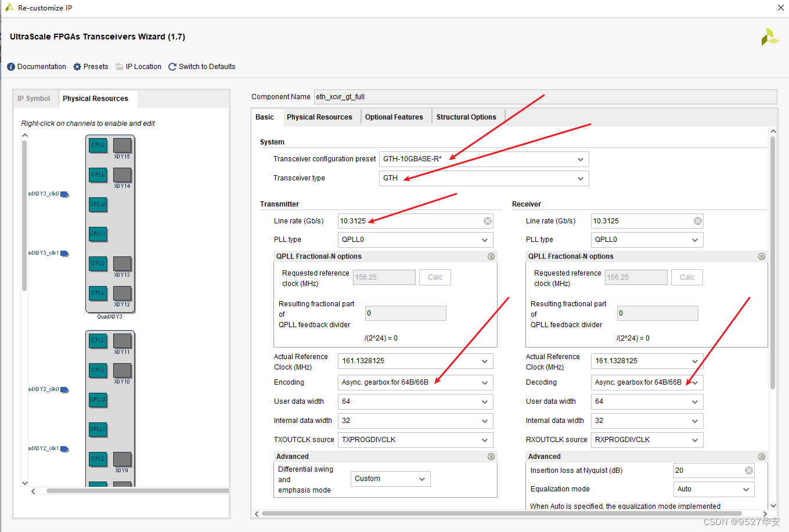The width and height of the screenshot is (789, 532).
Task: Open TXOUTCLK source dropdown
Action: pos(416,440)
